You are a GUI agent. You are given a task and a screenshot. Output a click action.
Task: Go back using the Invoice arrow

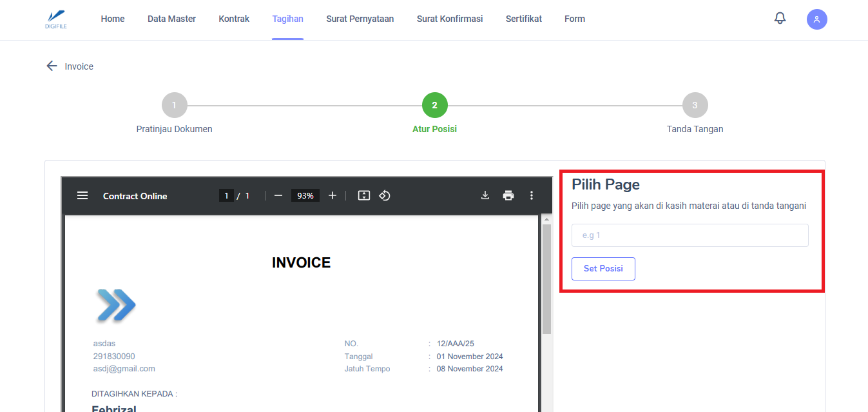coord(52,66)
